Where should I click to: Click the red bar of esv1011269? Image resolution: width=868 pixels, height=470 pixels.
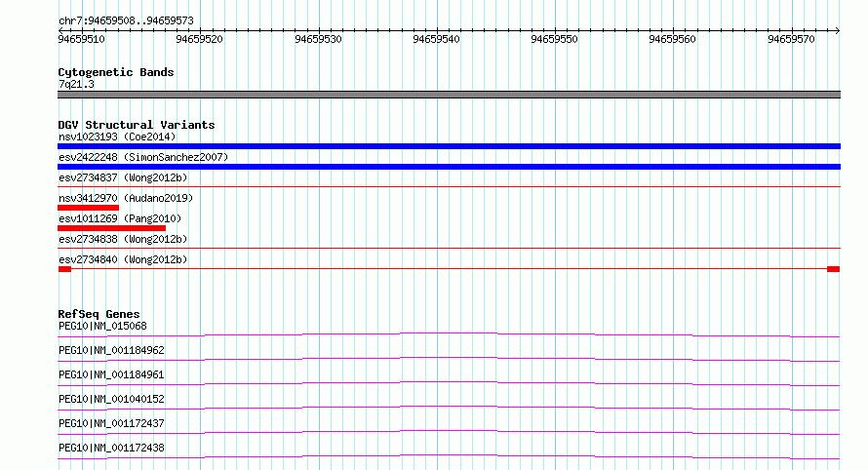[111, 228]
